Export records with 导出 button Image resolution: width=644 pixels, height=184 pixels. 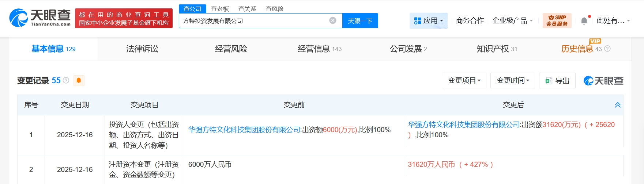[x=557, y=81]
